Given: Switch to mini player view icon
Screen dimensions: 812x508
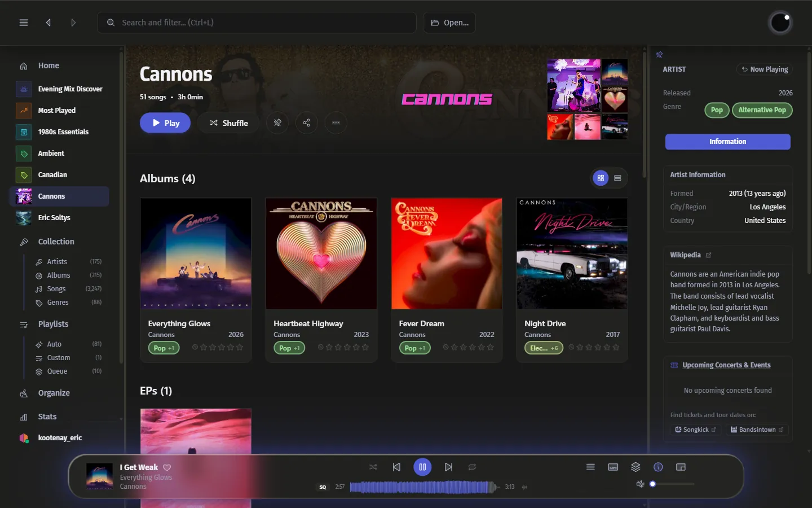Looking at the screenshot, I should (x=681, y=467).
